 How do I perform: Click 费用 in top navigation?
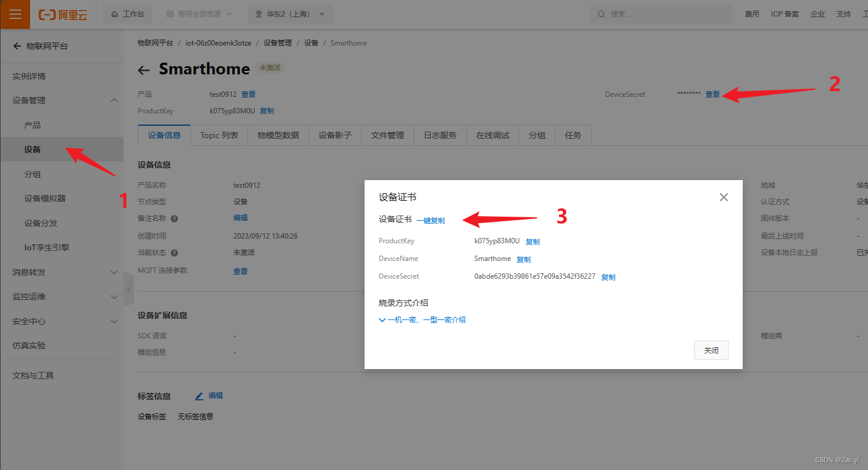point(752,14)
